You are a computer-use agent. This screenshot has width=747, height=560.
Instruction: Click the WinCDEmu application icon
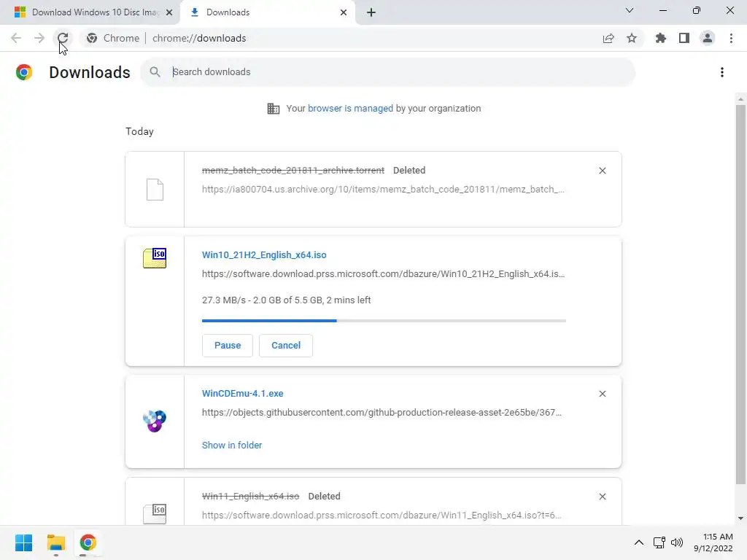[155, 421]
